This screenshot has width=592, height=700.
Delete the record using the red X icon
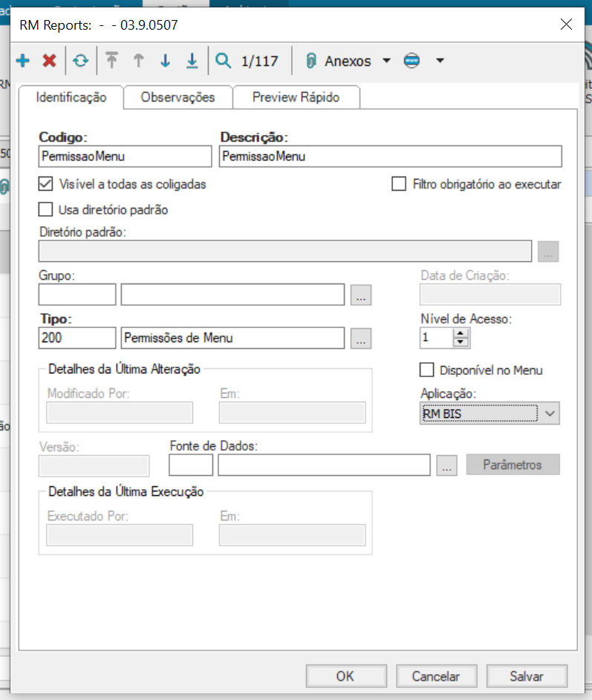pyautogui.click(x=49, y=60)
